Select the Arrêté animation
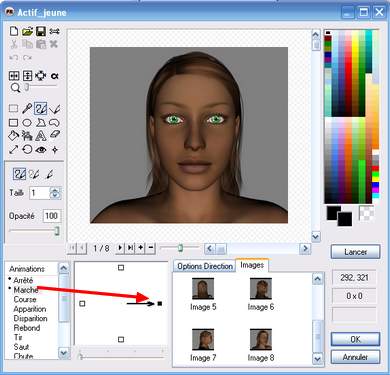The width and height of the screenshot is (390, 375). point(23,280)
